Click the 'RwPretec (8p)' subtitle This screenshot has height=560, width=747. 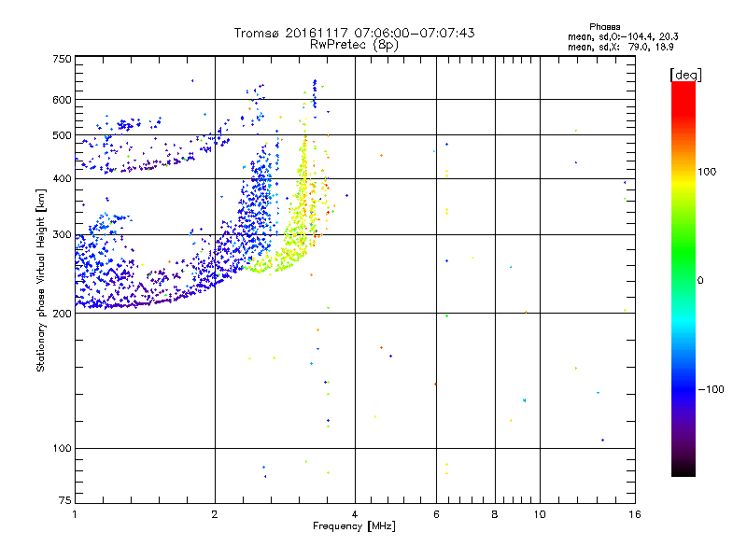pos(354,45)
